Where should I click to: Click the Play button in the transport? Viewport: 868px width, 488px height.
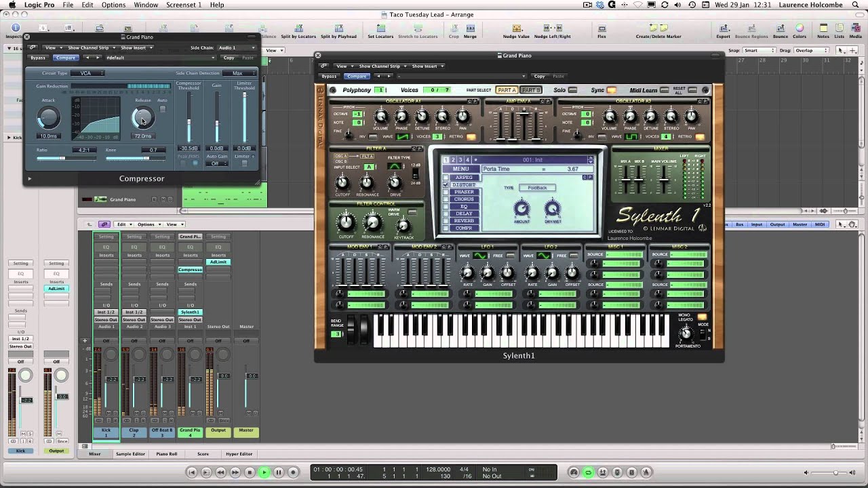(x=264, y=472)
